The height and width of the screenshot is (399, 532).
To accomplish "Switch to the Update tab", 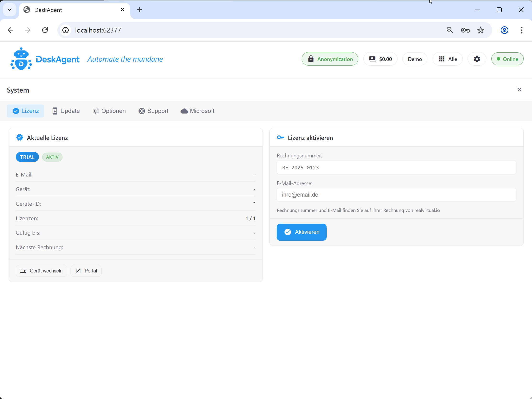I will 66,111.
